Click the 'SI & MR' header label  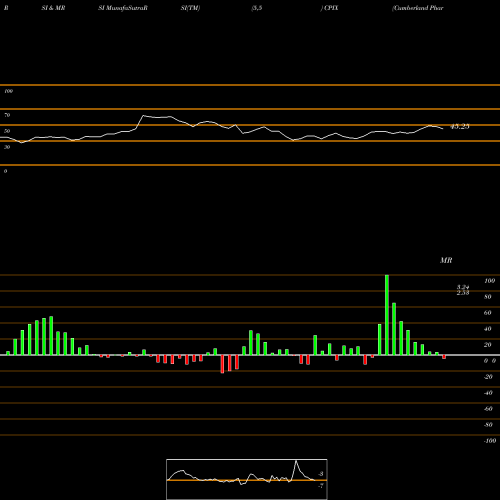point(53,8)
